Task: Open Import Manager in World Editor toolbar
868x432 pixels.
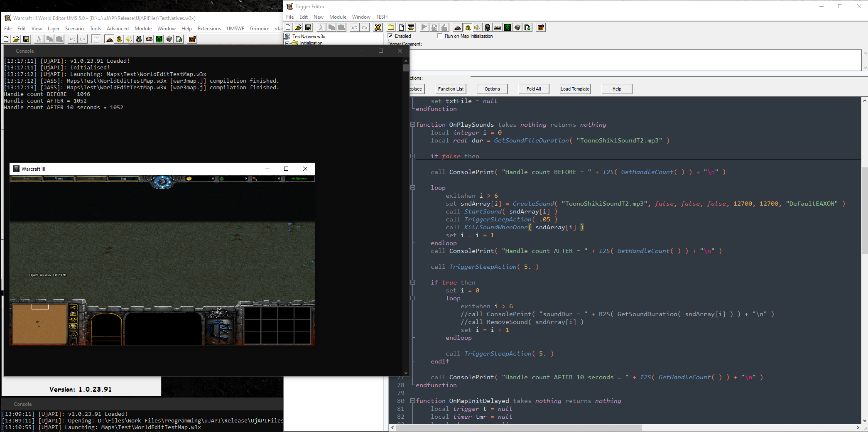Action: pyautogui.click(x=179, y=39)
